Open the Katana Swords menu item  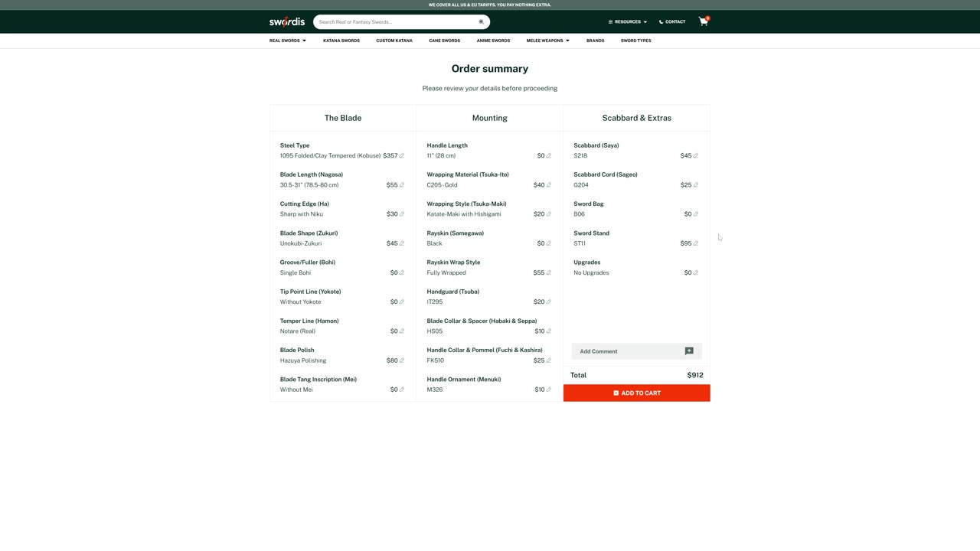(341, 41)
